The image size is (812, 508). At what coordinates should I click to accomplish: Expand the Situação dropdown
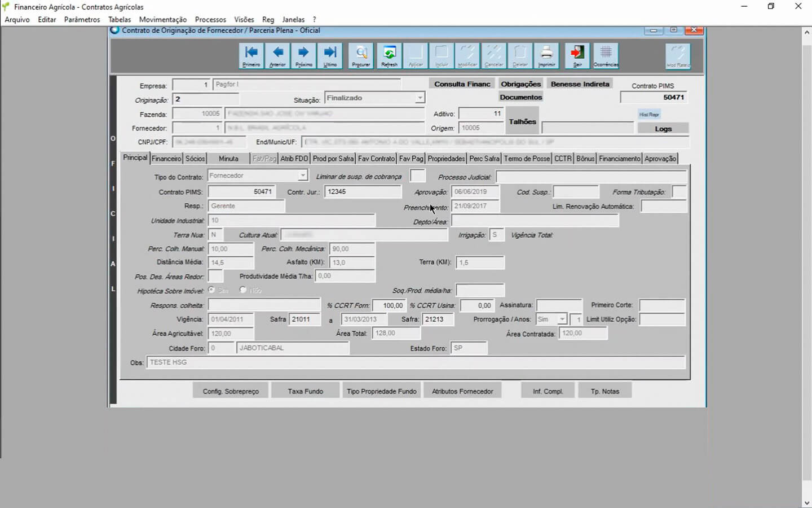pos(420,98)
